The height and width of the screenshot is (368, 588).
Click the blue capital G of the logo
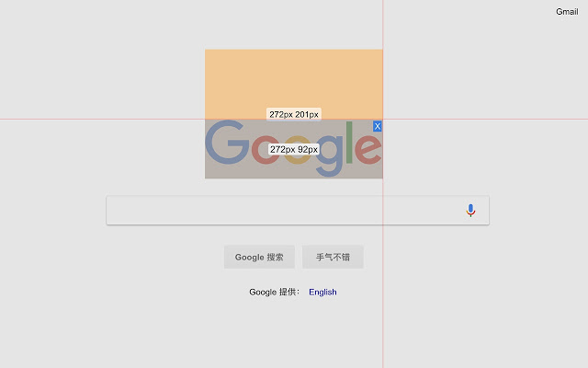point(227,142)
